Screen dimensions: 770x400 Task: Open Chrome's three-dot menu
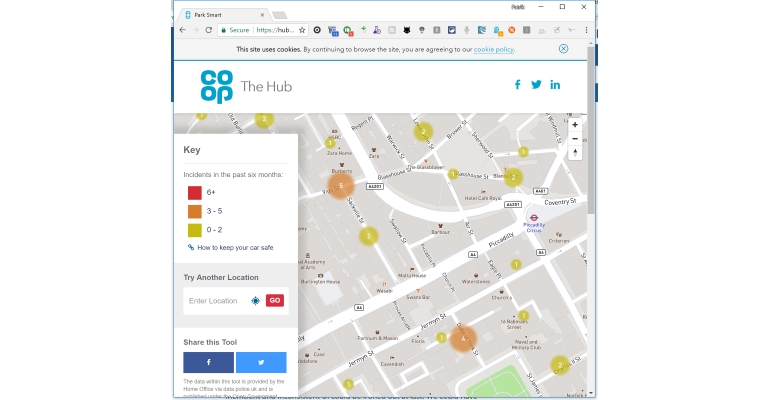[x=586, y=30]
